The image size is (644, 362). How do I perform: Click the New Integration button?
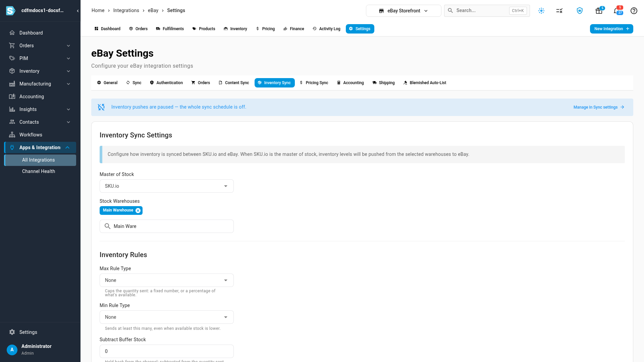[611, 29]
